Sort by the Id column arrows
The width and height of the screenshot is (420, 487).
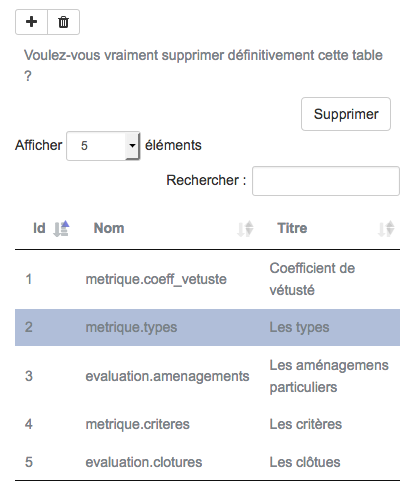point(61,229)
